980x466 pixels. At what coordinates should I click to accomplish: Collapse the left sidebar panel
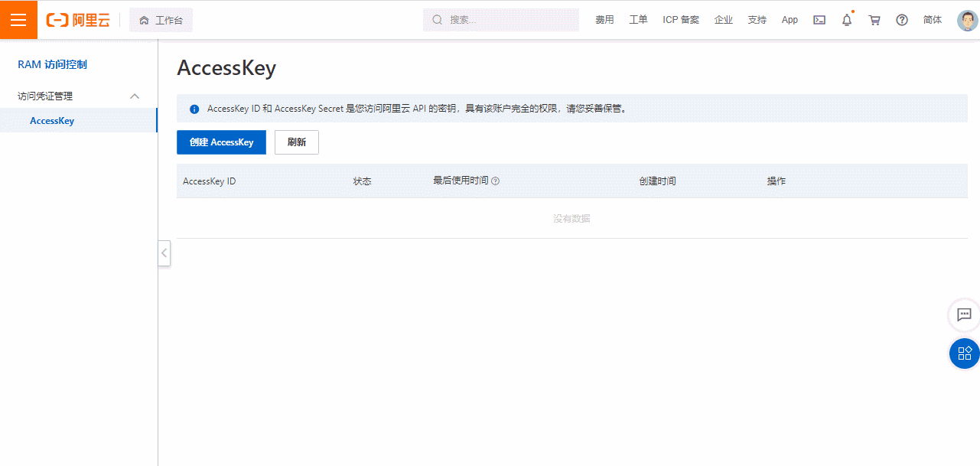coord(164,253)
